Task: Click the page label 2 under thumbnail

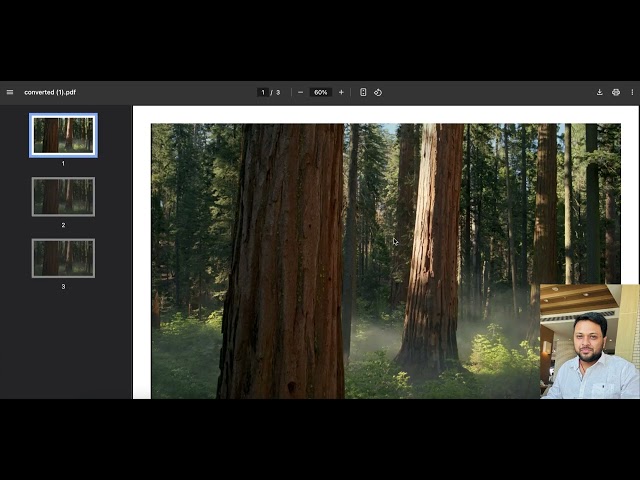Action: [63, 225]
